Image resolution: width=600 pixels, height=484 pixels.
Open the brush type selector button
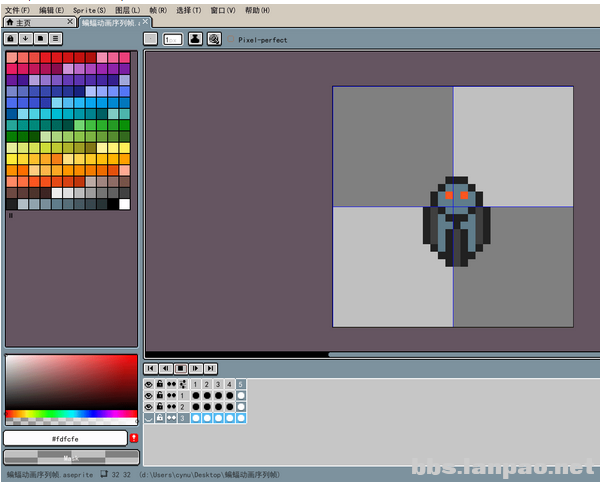point(150,39)
